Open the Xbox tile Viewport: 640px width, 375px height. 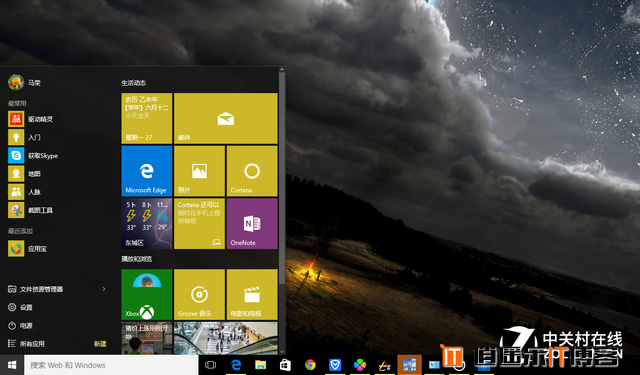pyautogui.click(x=147, y=294)
